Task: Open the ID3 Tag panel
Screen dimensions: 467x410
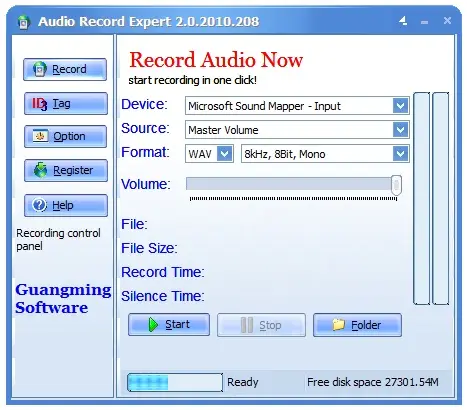Action: pyautogui.click(x=66, y=104)
